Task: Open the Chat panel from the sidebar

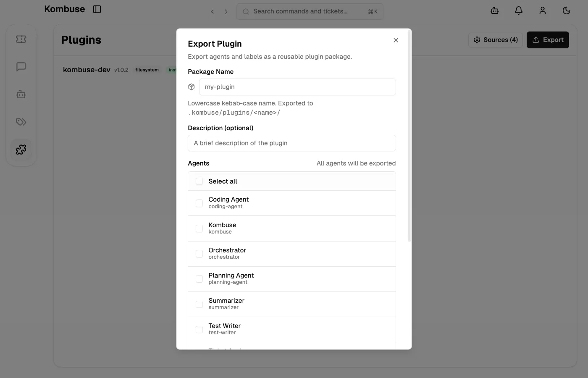Action: coord(20,66)
